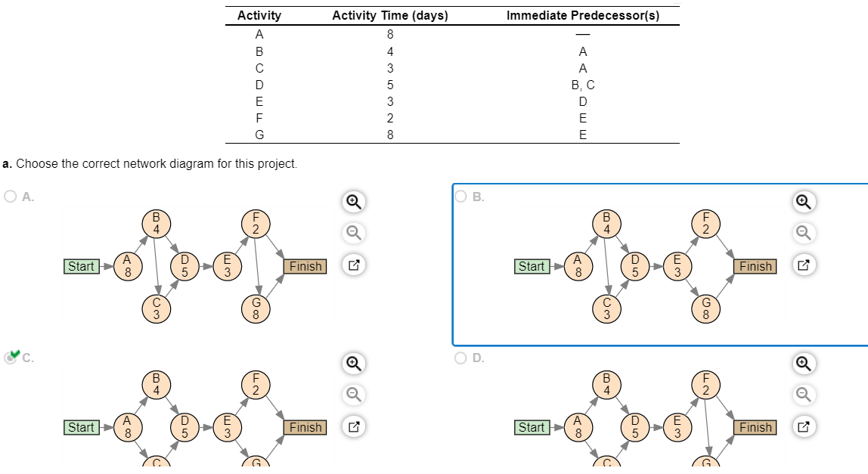Image resolution: width=868 pixels, height=474 pixels.
Task: Click the zoom-in icon for diagram A
Action: click(x=354, y=202)
